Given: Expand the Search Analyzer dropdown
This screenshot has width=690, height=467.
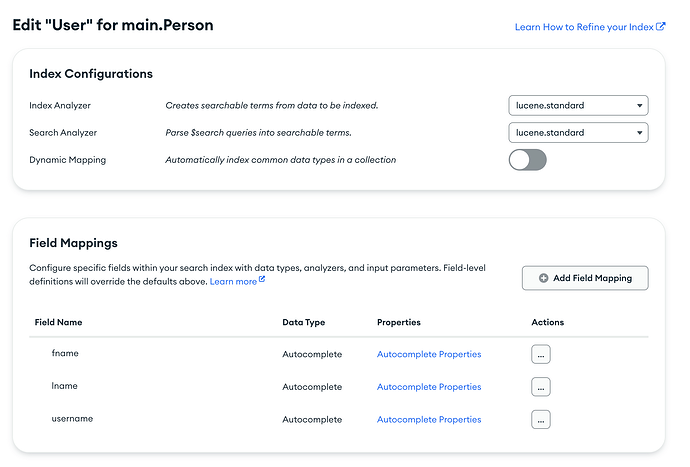Looking at the screenshot, I should point(578,132).
